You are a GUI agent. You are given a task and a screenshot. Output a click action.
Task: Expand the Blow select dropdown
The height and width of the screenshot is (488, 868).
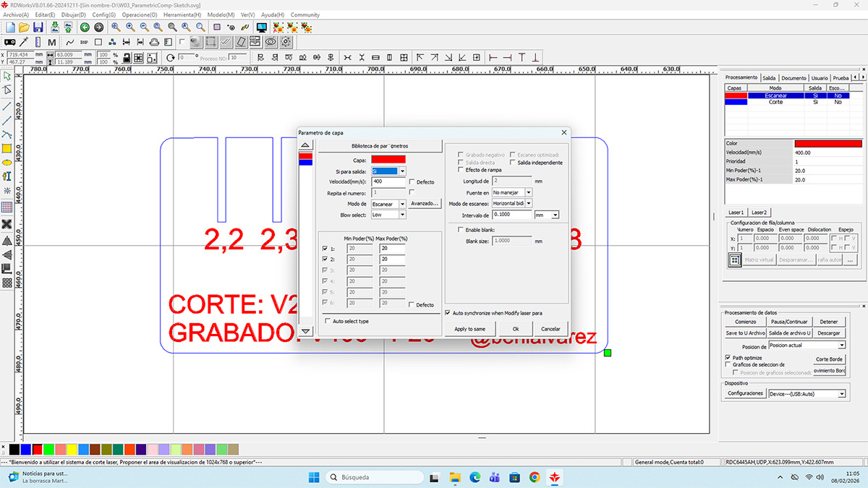point(402,214)
